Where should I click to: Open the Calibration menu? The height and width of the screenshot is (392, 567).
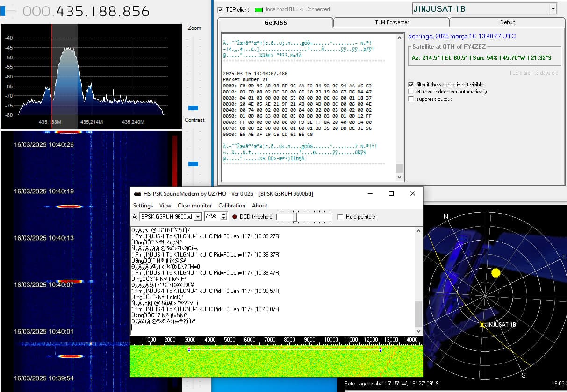point(232,206)
